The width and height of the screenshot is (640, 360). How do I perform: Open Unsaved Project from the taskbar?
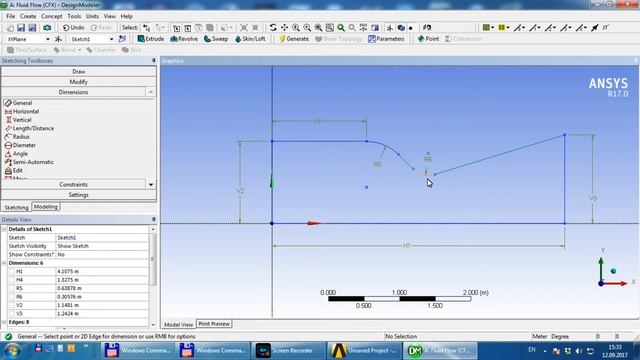364,350
